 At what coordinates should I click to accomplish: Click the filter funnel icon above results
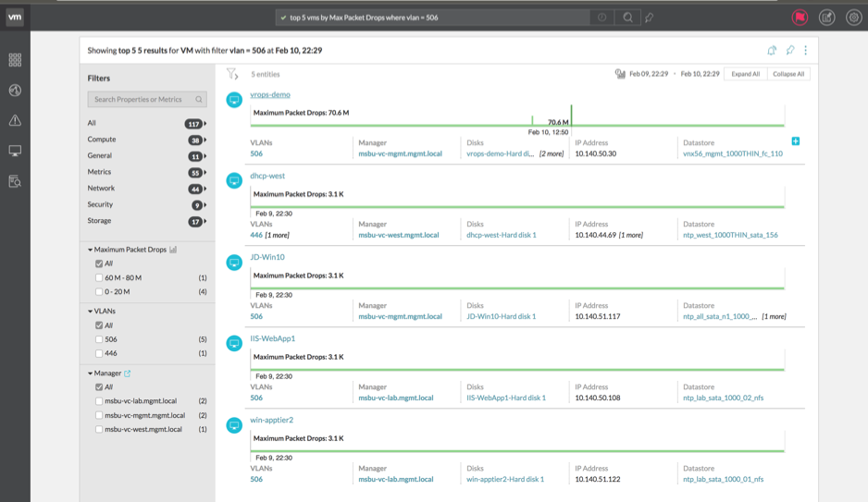231,74
